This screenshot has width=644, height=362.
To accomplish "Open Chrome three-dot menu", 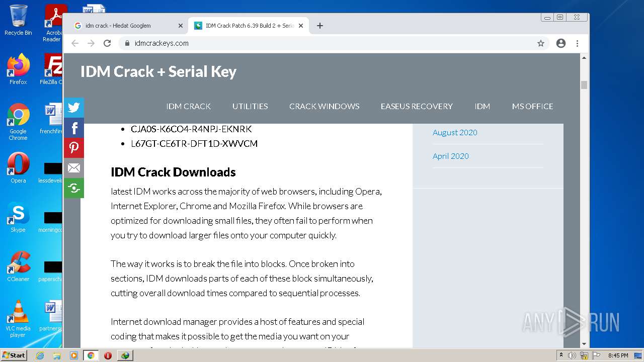I will [x=578, y=43].
